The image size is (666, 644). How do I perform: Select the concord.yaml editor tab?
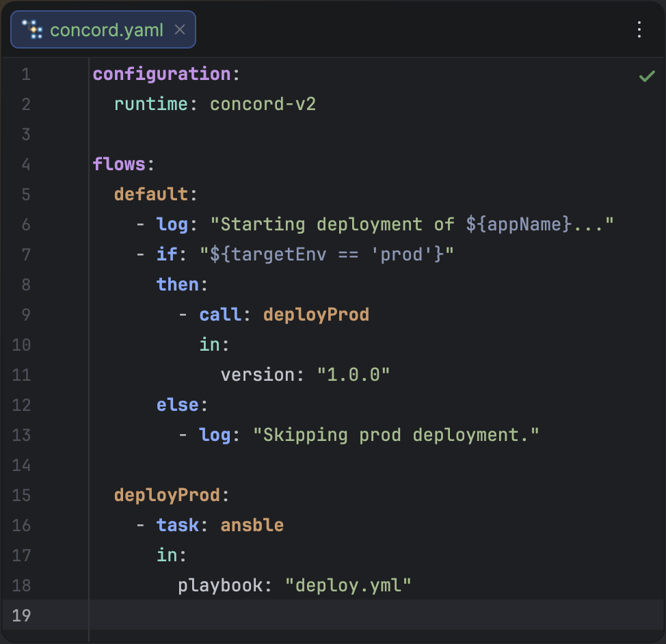(106, 29)
